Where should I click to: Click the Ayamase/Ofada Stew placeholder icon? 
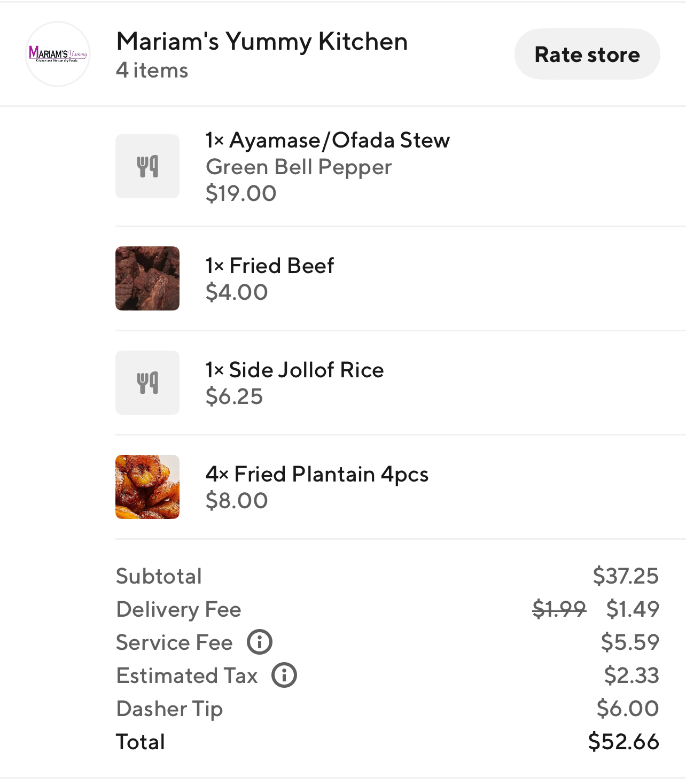pyautogui.click(x=147, y=166)
